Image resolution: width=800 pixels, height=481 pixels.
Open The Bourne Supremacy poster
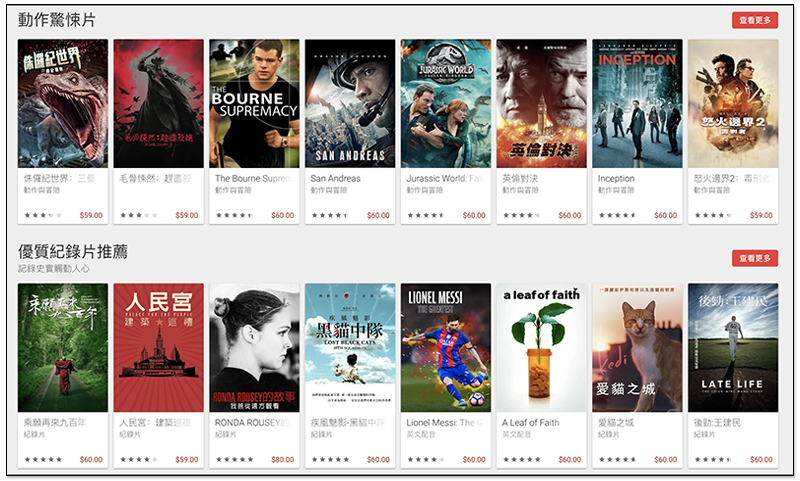pos(254,104)
